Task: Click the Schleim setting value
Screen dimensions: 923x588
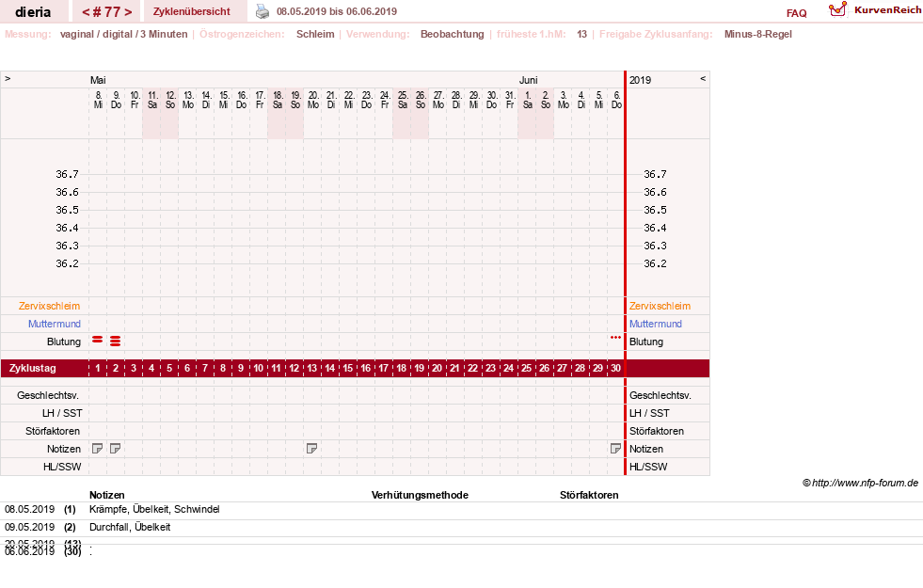Action: [x=315, y=34]
